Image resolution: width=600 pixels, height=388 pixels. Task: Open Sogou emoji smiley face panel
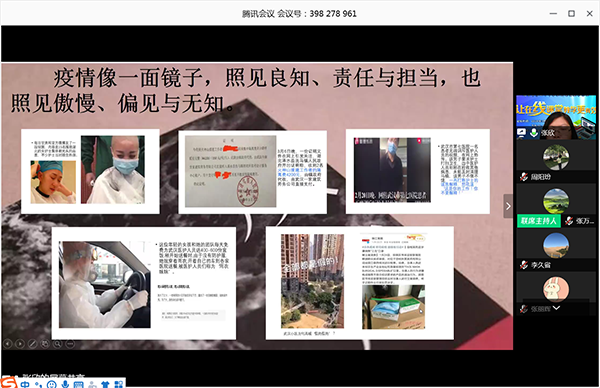tap(52, 385)
